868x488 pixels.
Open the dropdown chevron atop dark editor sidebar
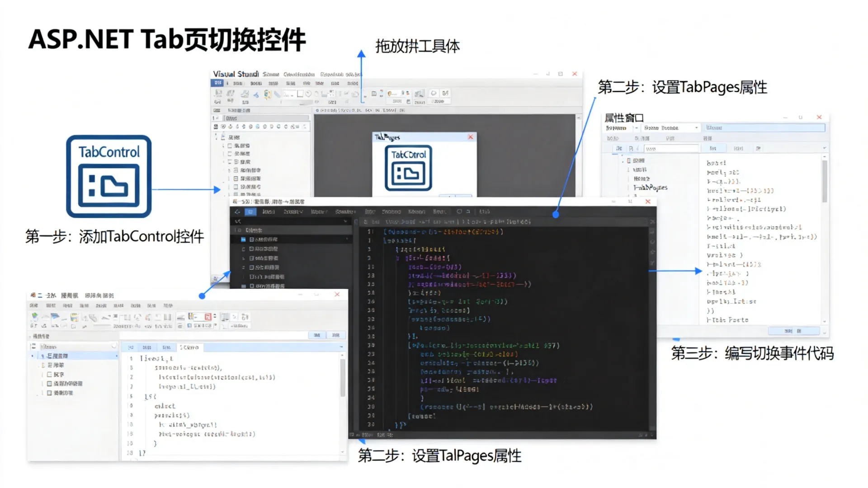coord(345,221)
